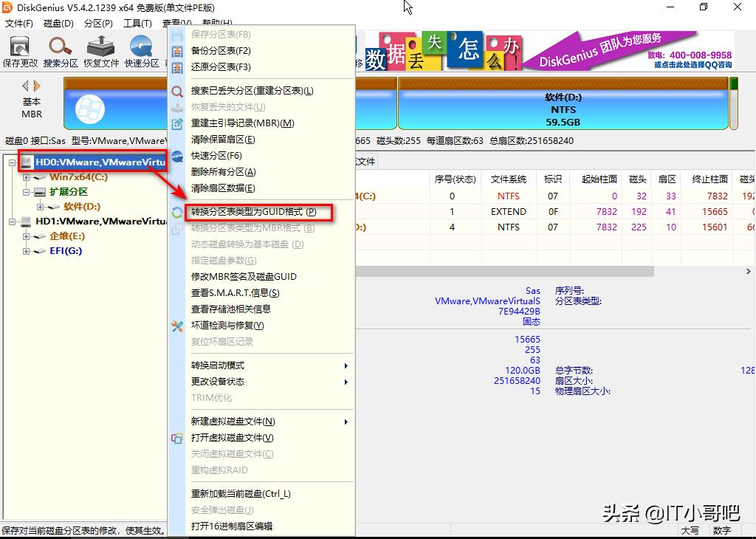756x539 pixels.
Task: Toggle the 数字 num lock status indicator
Action: pyautogui.click(x=721, y=530)
